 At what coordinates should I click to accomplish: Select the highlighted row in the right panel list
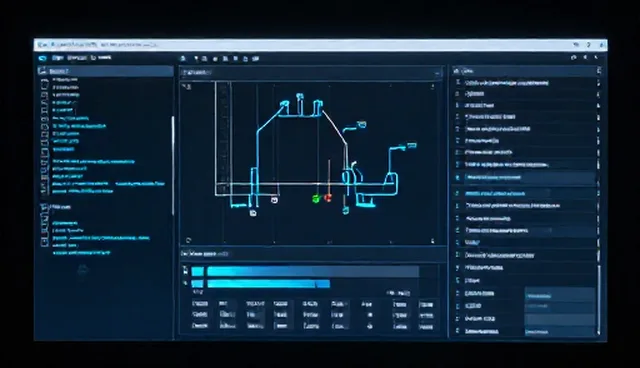click(524, 177)
